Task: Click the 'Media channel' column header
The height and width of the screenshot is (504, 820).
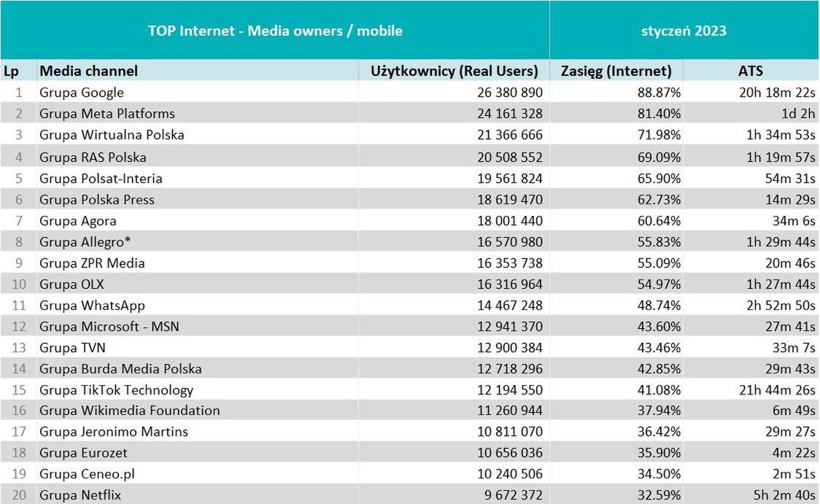Action: (88, 71)
